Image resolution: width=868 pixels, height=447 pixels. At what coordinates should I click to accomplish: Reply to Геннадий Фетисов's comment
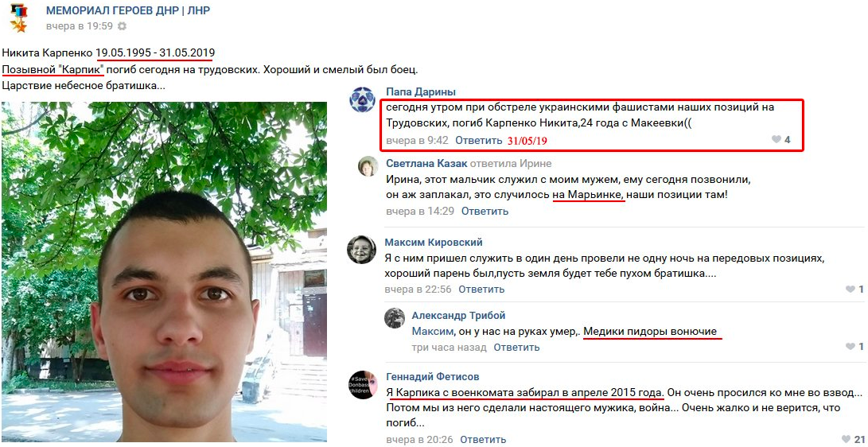coord(483,440)
